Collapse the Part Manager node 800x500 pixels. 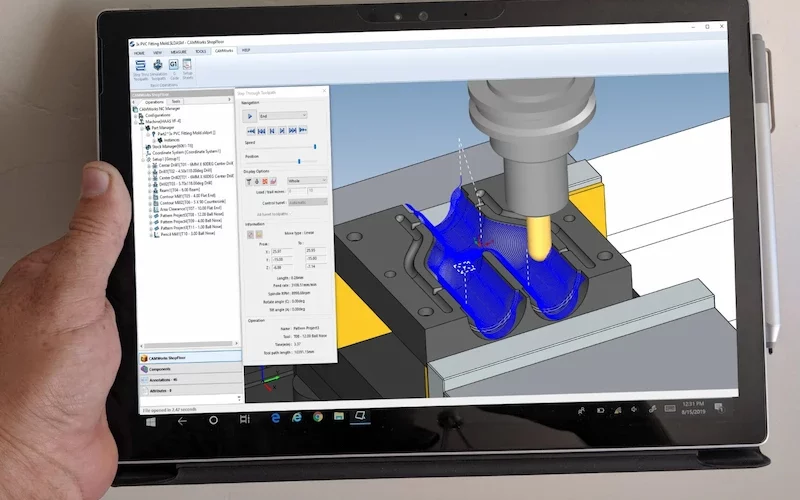pyautogui.click(x=142, y=128)
